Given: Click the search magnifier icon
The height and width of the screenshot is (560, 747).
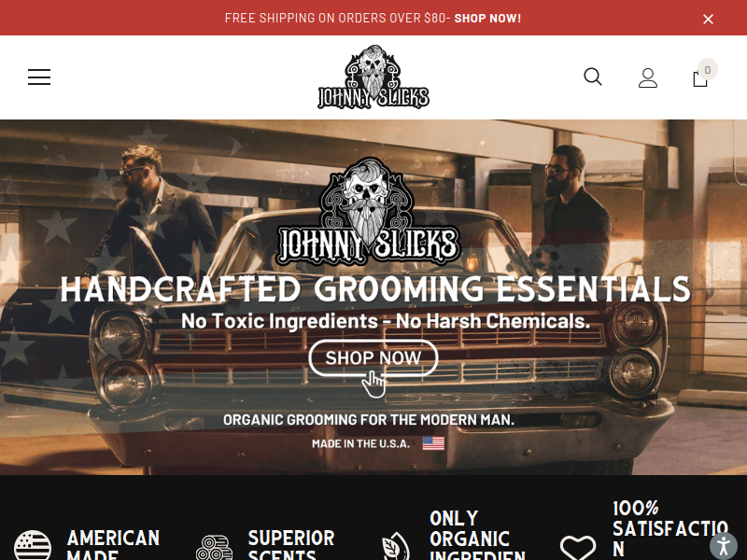Looking at the screenshot, I should click(593, 77).
